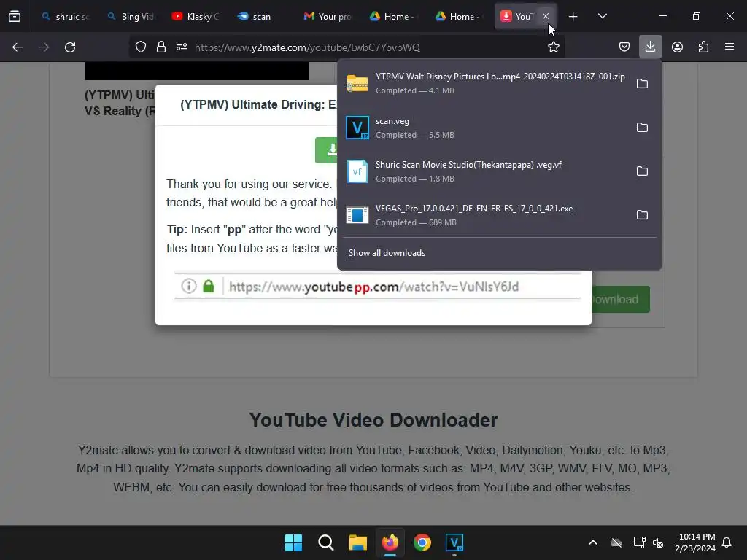View site security lock information

[161, 47]
